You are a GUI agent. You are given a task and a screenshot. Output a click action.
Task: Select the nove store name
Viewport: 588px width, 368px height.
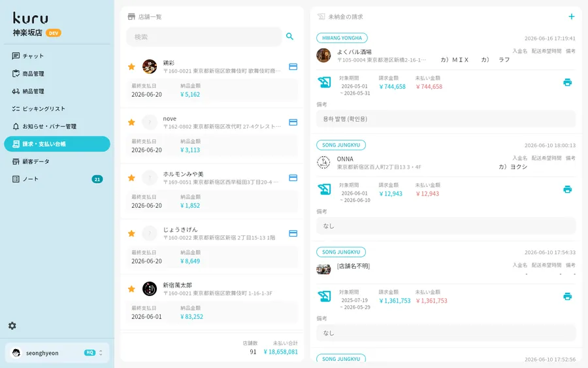coord(169,118)
